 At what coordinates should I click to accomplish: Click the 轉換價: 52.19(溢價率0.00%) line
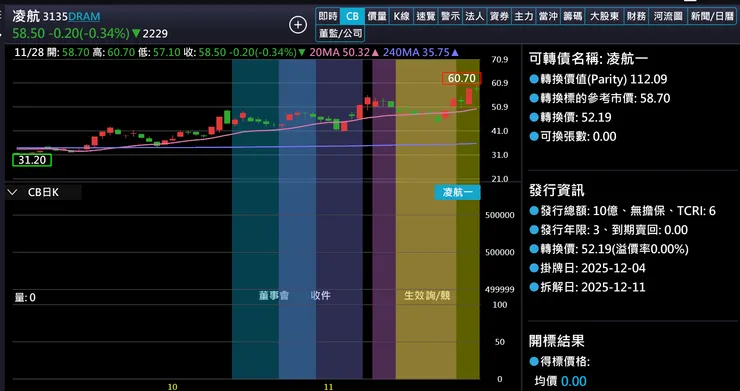click(x=609, y=249)
